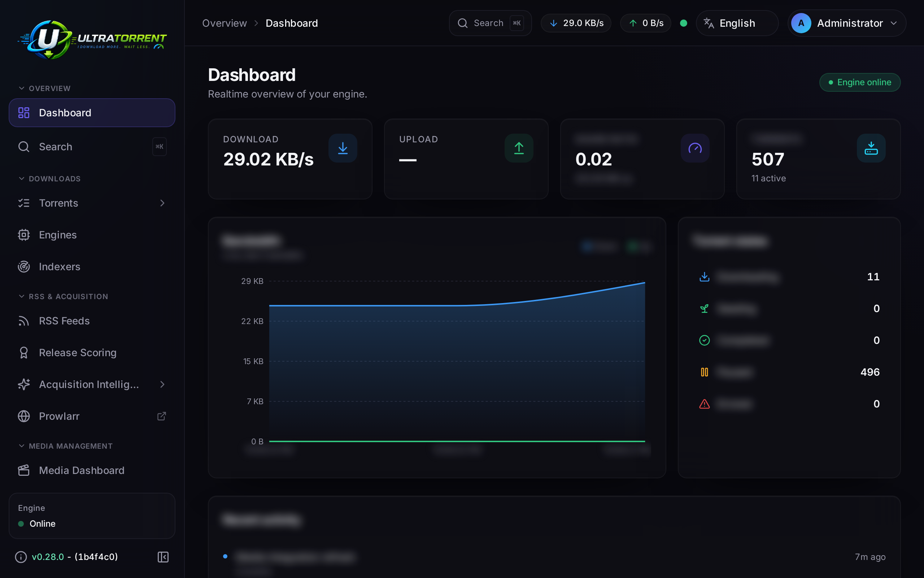
Task: Collapse the sidebar with the panel icon
Action: coord(163,557)
